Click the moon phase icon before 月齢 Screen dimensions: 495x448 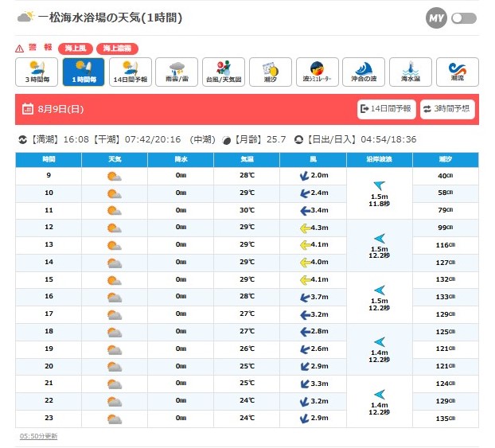pos(226,140)
